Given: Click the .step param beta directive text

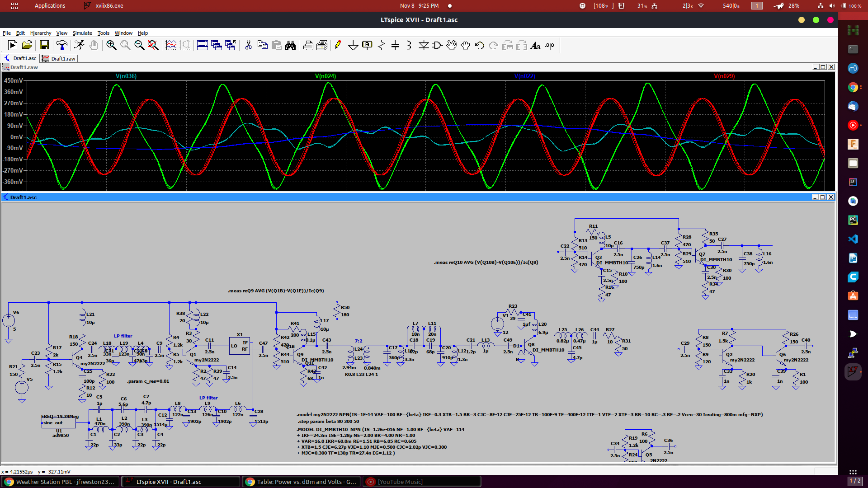Looking at the screenshot, I should click(x=329, y=421).
